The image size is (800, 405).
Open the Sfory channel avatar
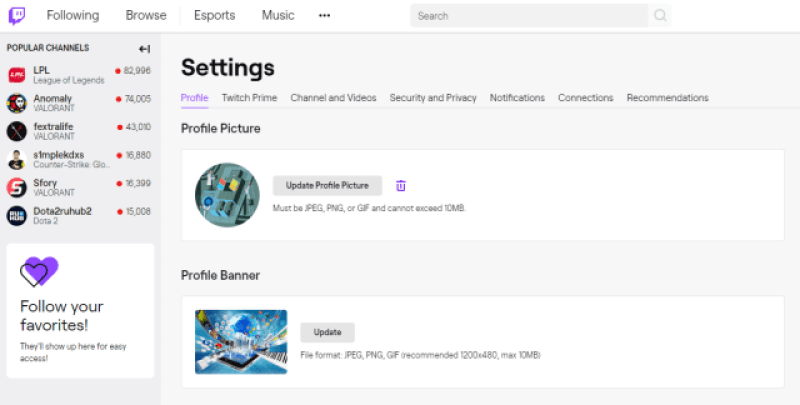[x=17, y=188]
